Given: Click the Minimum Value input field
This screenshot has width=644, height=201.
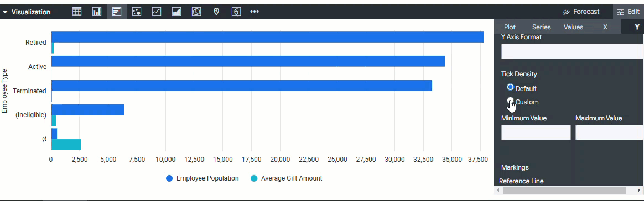Looking at the screenshot, I should pos(536,133).
